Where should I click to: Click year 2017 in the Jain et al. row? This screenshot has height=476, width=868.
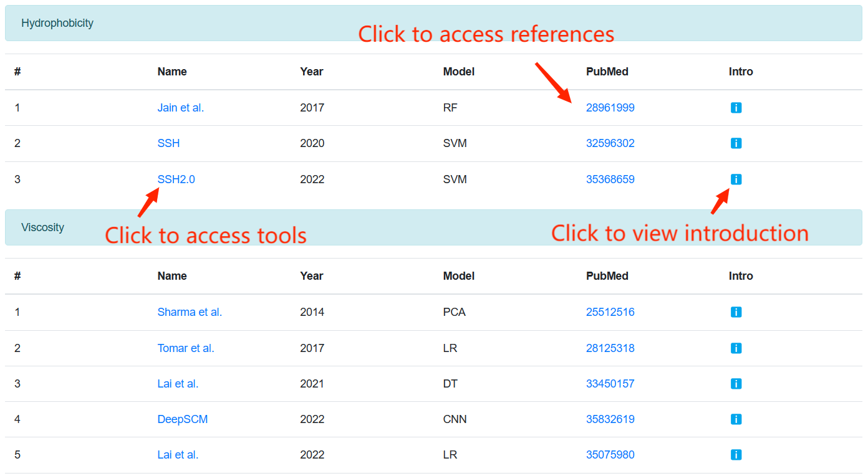tap(312, 108)
